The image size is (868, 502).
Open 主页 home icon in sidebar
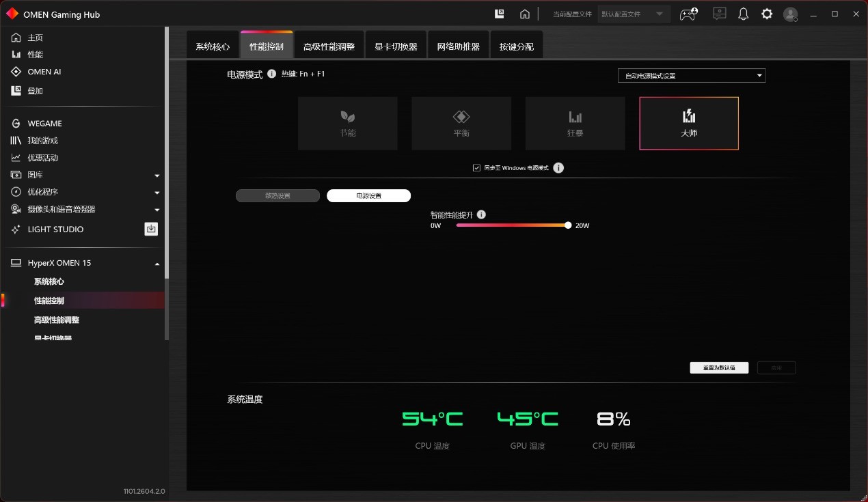pos(16,38)
